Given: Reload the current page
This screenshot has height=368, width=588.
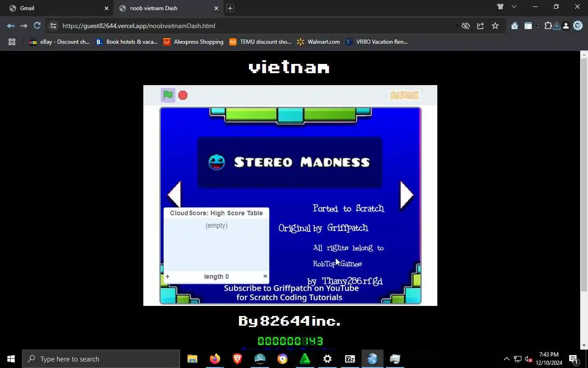Looking at the screenshot, I should coord(37,26).
